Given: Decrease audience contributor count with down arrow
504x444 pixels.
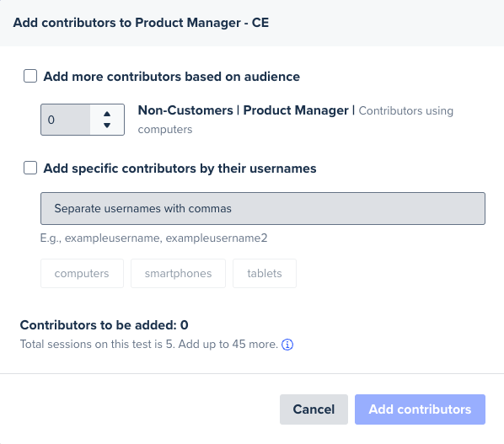Looking at the screenshot, I should point(107,126).
